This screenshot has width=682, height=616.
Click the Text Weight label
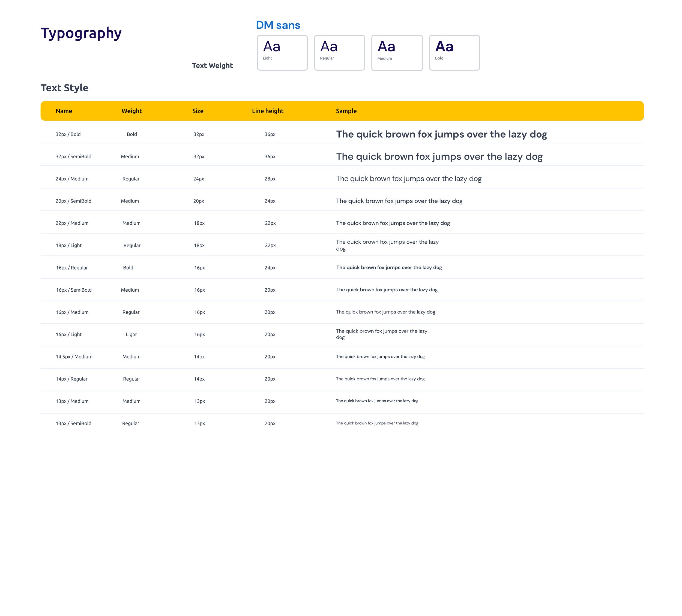pos(212,66)
